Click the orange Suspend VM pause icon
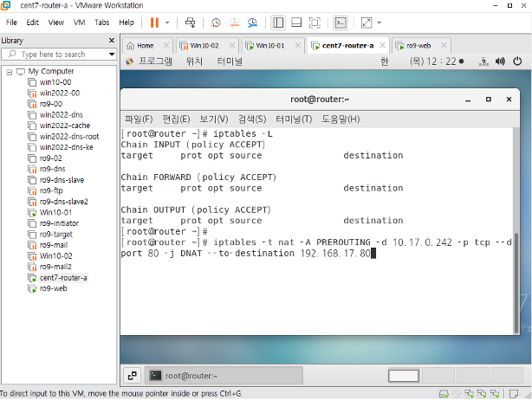The height and width of the screenshot is (400, 532). pos(154,23)
